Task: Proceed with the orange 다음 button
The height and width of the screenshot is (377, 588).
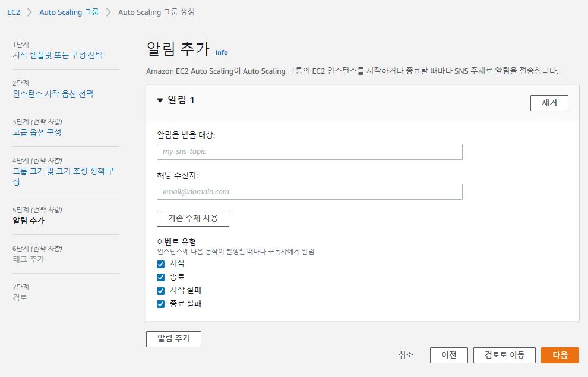Action: coord(560,355)
